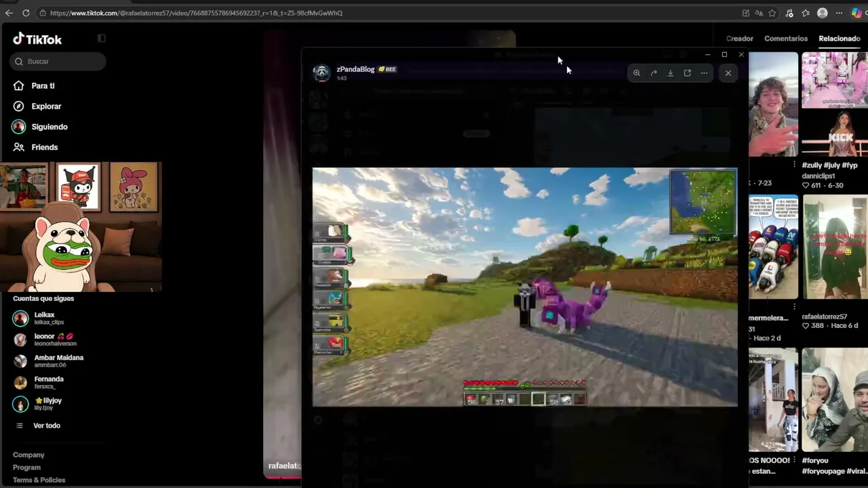Screen dimensions: 868x488
Task: Open the #foryou #foryoupage related video
Action: pos(835,400)
